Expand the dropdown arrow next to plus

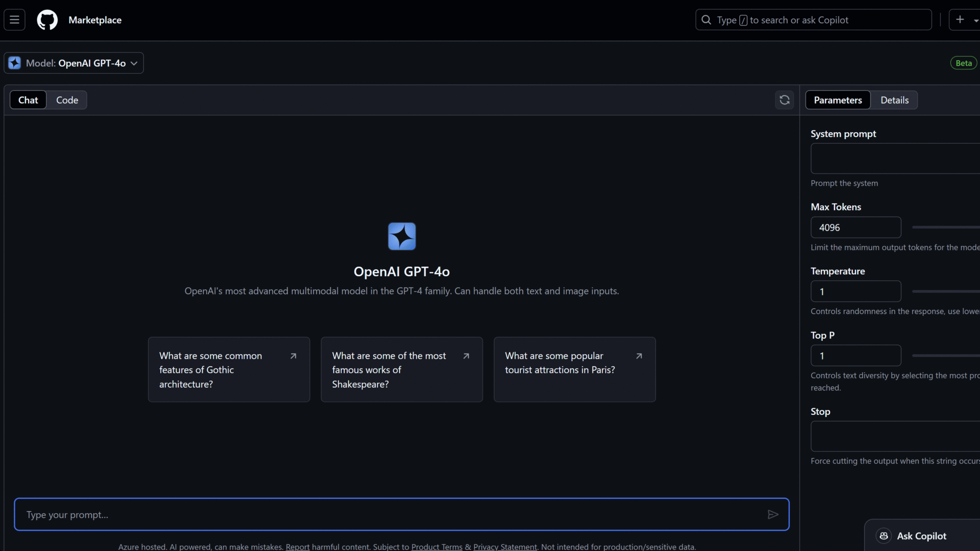coord(975,20)
